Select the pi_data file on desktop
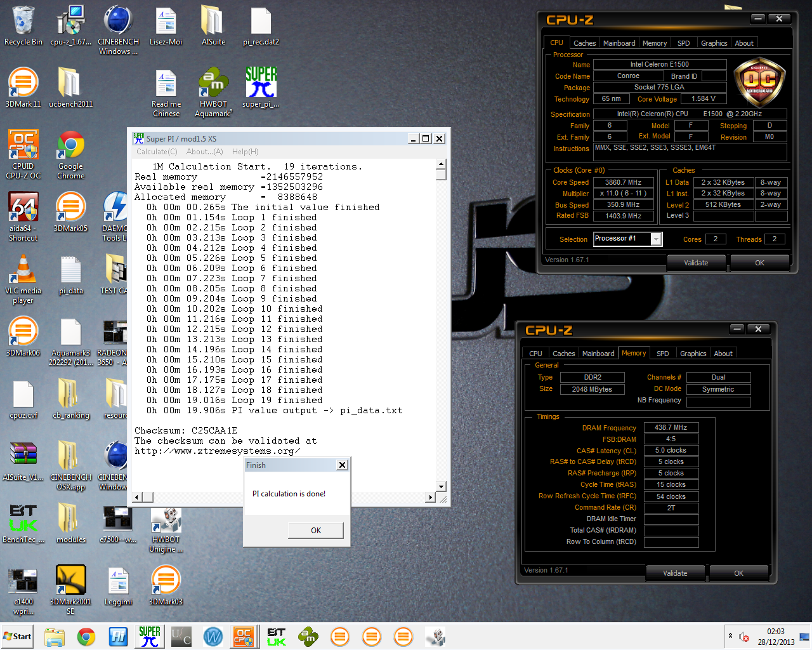The image size is (812, 650). coord(70,274)
